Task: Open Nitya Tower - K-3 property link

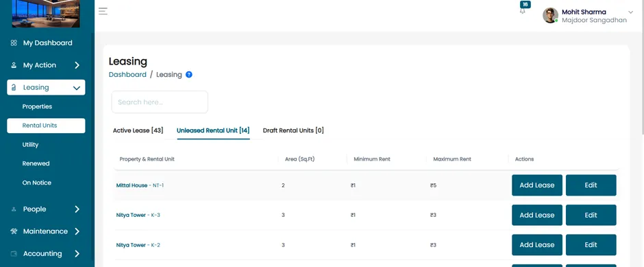Action: coord(138,215)
